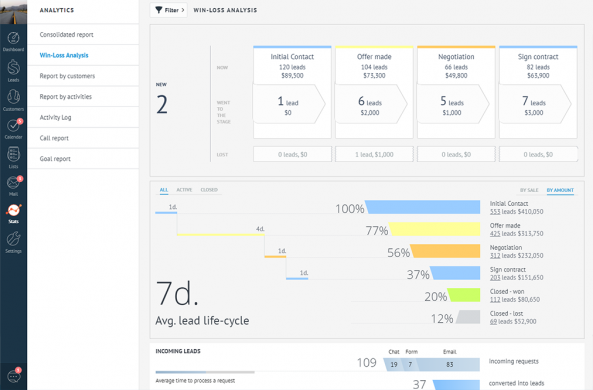Click the blue 100% funnel bar

423,207
